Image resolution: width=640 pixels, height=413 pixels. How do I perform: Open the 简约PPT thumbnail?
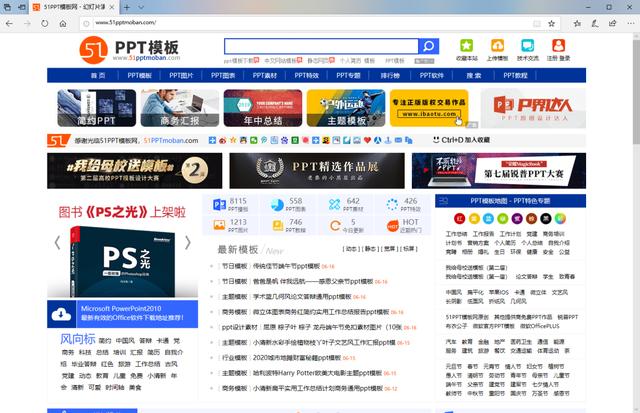96,108
